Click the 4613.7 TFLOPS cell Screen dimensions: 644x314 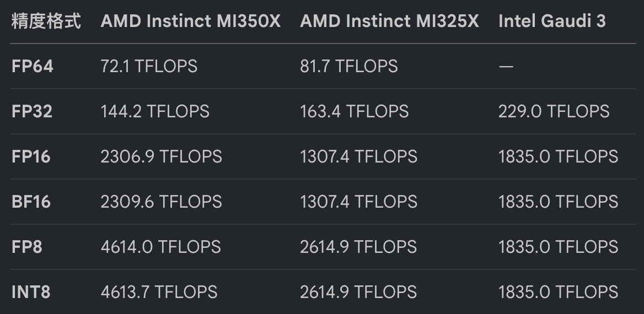tap(159, 292)
